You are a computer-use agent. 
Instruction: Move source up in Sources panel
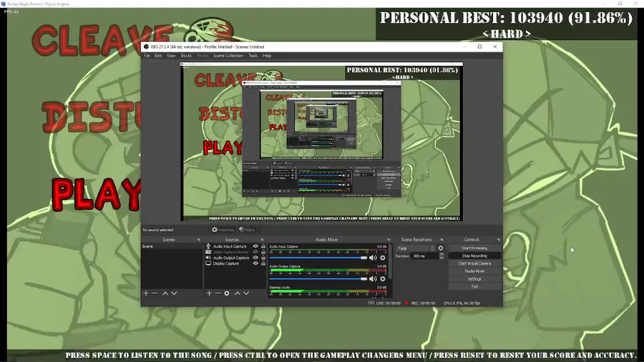[238, 293]
